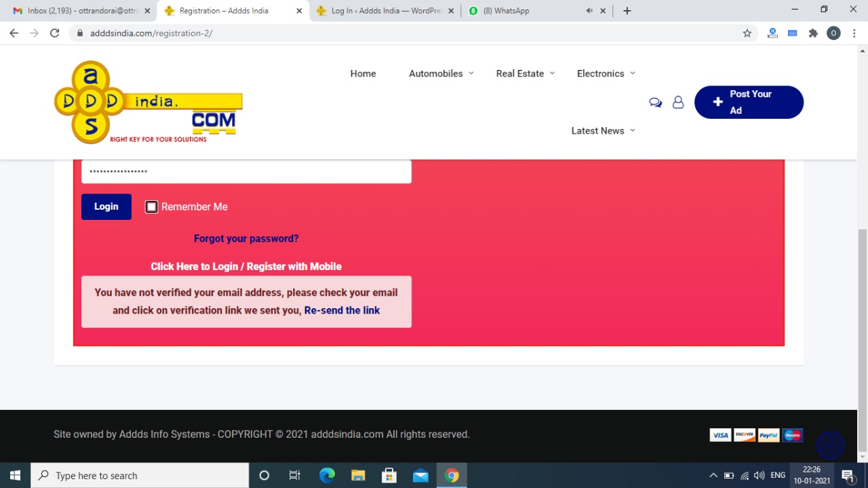Screen dimensions: 868x488
Task: Expand the Automobiles menu dropdown
Action: point(441,73)
